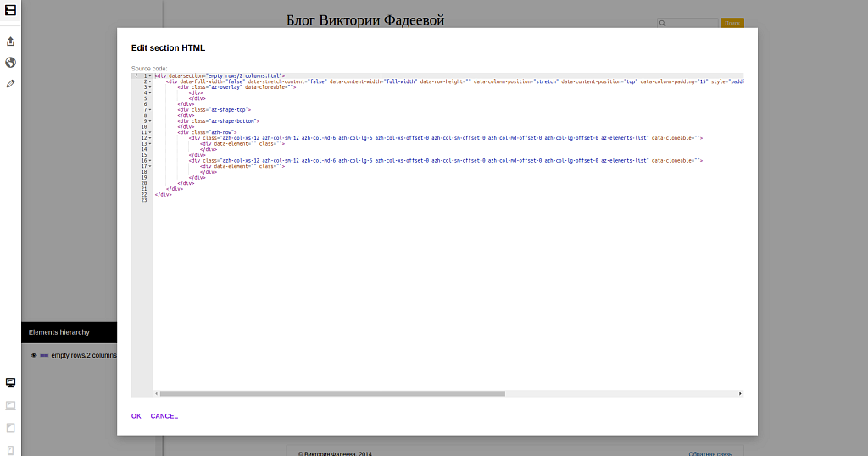Toggle visibility of empty rows/2 columns
The image size is (868, 456).
coord(34,356)
